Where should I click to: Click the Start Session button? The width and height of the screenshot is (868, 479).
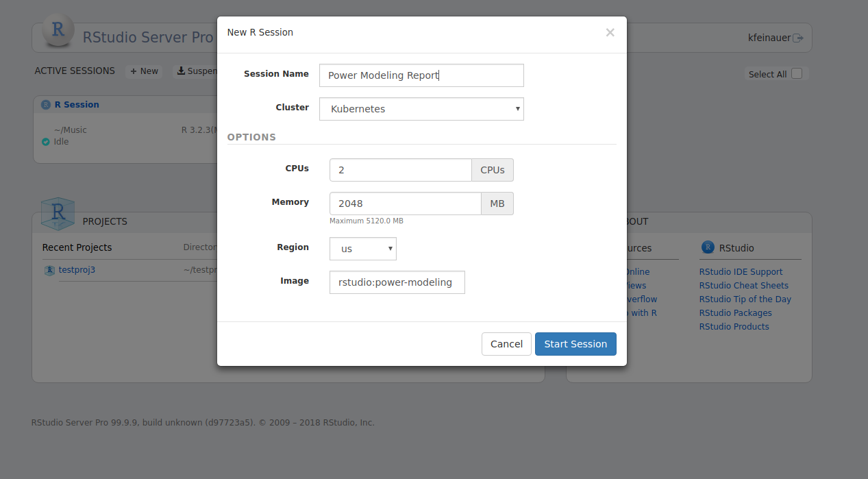[x=575, y=344]
